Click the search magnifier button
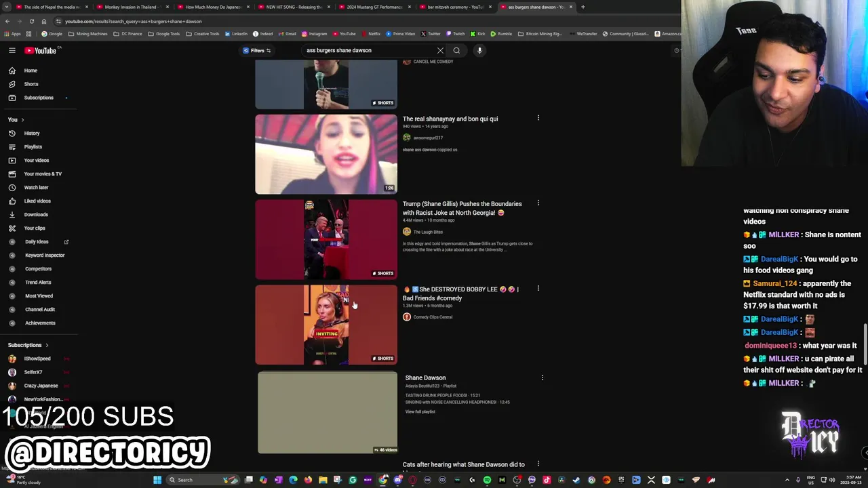This screenshot has width=868, height=488. (456, 50)
